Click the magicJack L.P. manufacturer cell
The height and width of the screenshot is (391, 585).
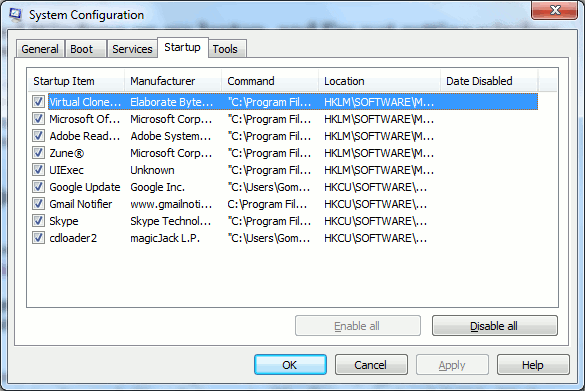165,238
